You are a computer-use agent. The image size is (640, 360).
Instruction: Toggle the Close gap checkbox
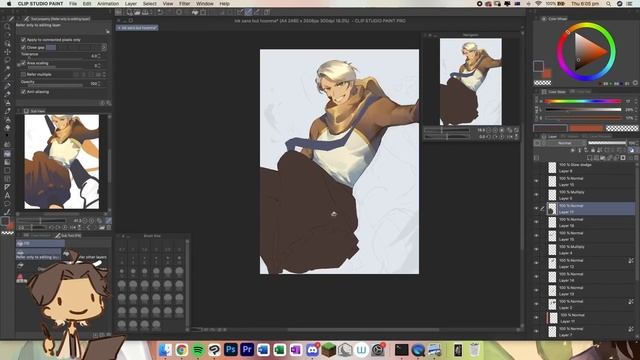pyautogui.click(x=23, y=47)
